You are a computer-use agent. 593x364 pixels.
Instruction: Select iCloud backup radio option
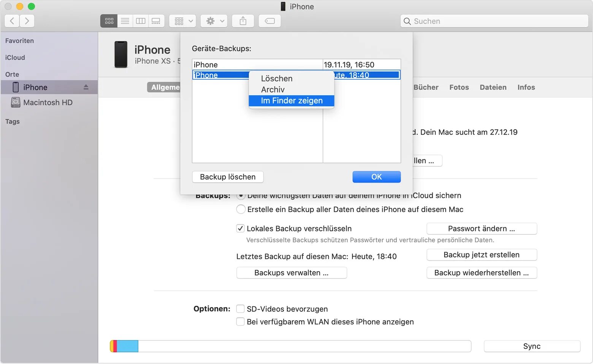(x=241, y=197)
